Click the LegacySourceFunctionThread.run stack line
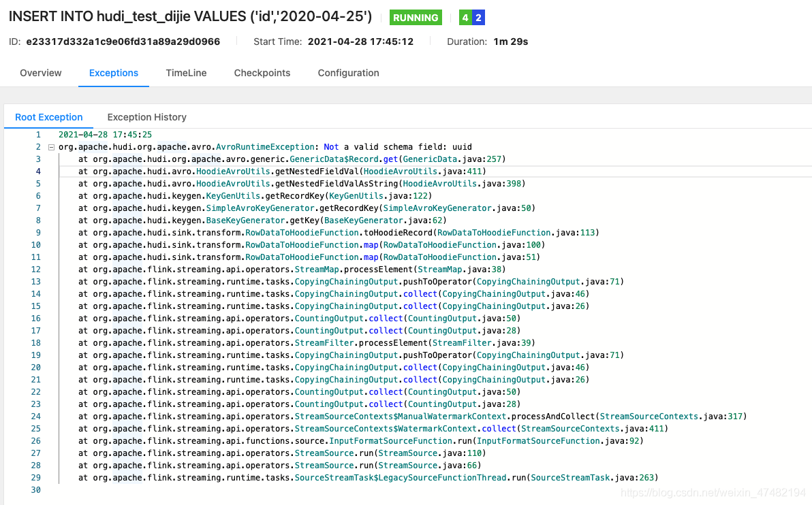 (x=369, y=478)
